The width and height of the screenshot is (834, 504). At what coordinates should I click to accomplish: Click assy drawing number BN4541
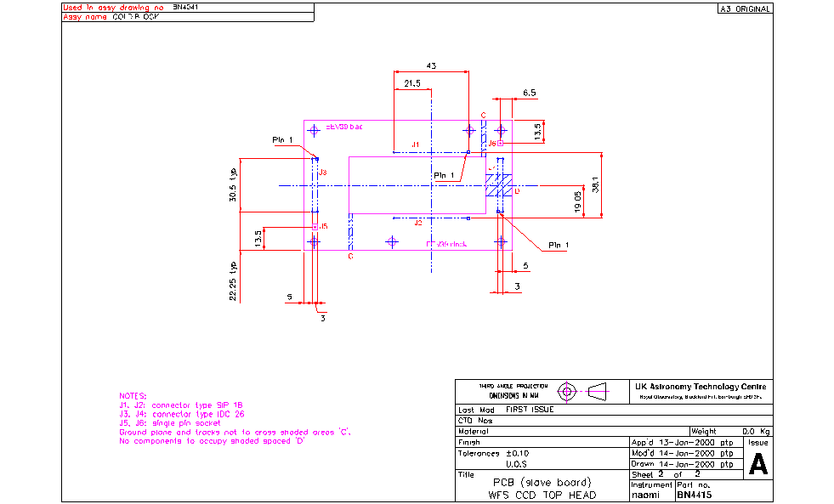pos(187,7)
